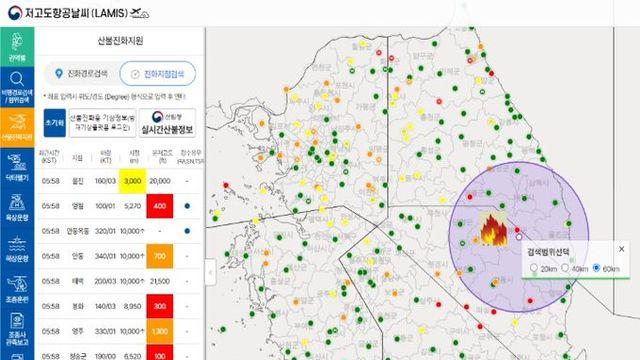Click the fire icon on the map
The width and height of the screenshot is (640, 360).
493,230
